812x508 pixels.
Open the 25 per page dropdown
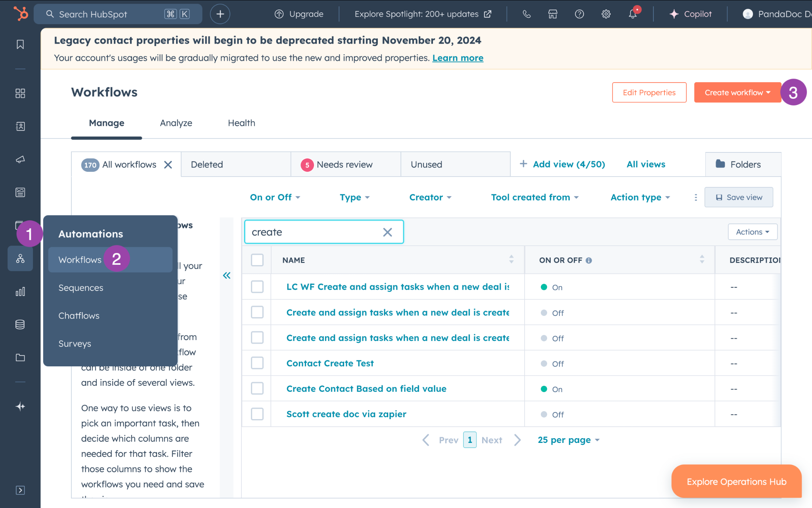coord(569,440)
